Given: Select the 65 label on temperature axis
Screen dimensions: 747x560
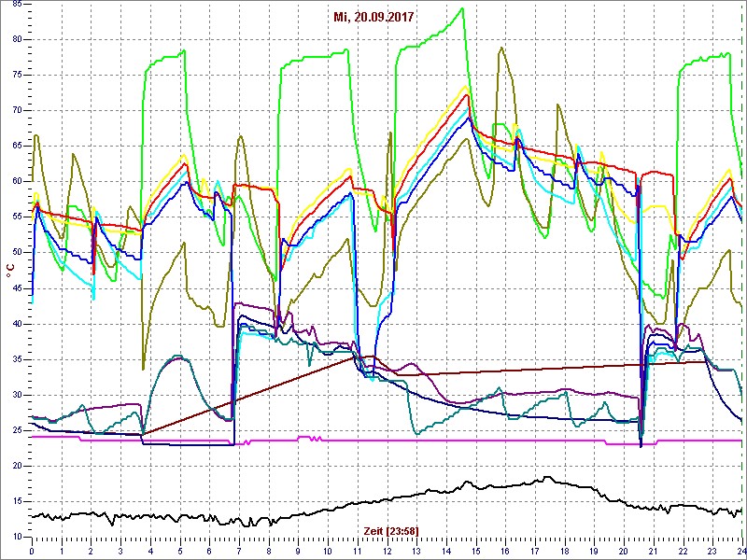Looking at the screenshot, I should pos(16,147).
